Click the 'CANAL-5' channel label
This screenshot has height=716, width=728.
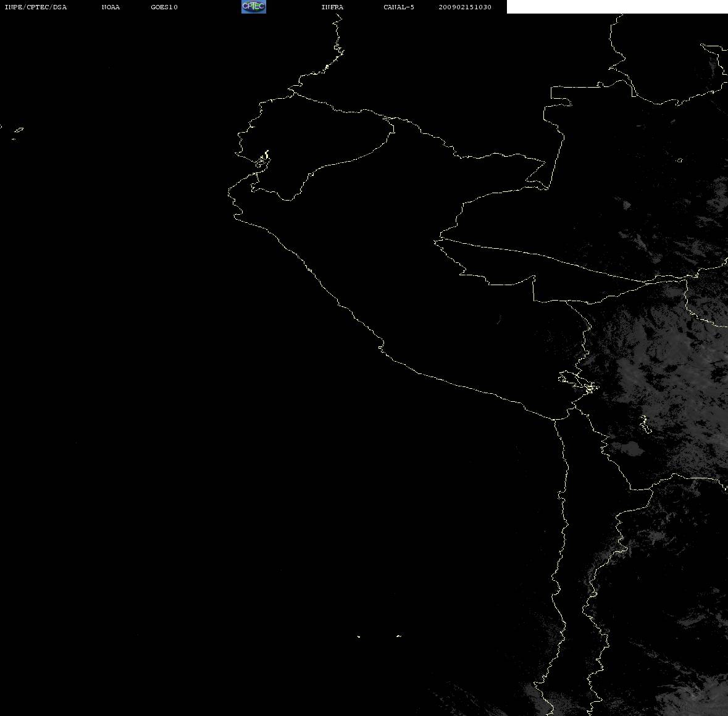pyautogui.click(x=399, y=7)
